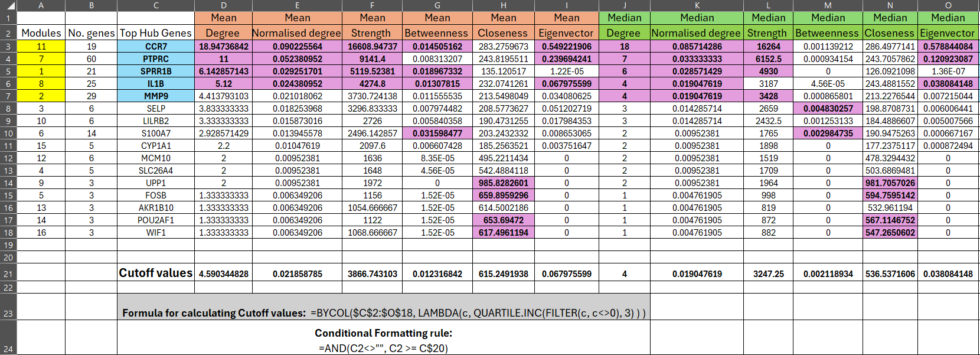
Task: Select the cutoff value 3247.25 cell
Action: (x=768, y=274)
